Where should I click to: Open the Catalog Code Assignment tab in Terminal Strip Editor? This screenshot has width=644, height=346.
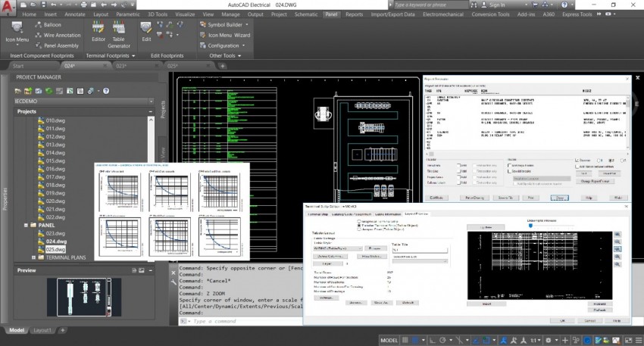pyautogui.click(x=351, y=214)
